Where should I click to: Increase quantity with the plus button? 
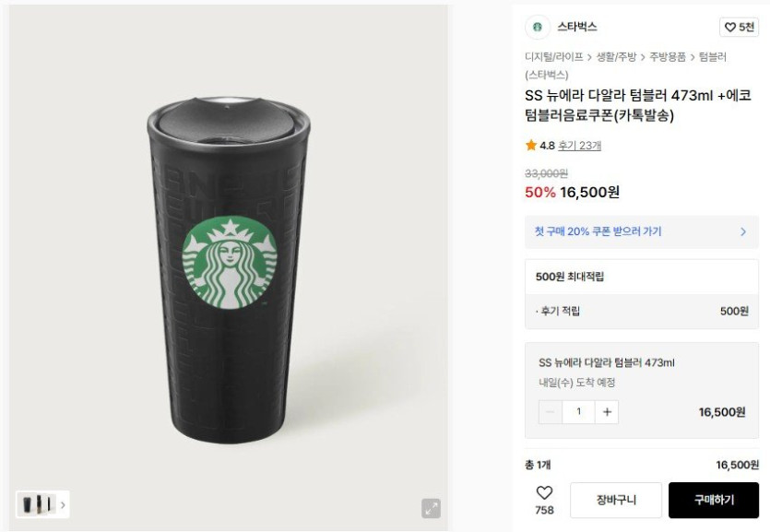(607, 412)
